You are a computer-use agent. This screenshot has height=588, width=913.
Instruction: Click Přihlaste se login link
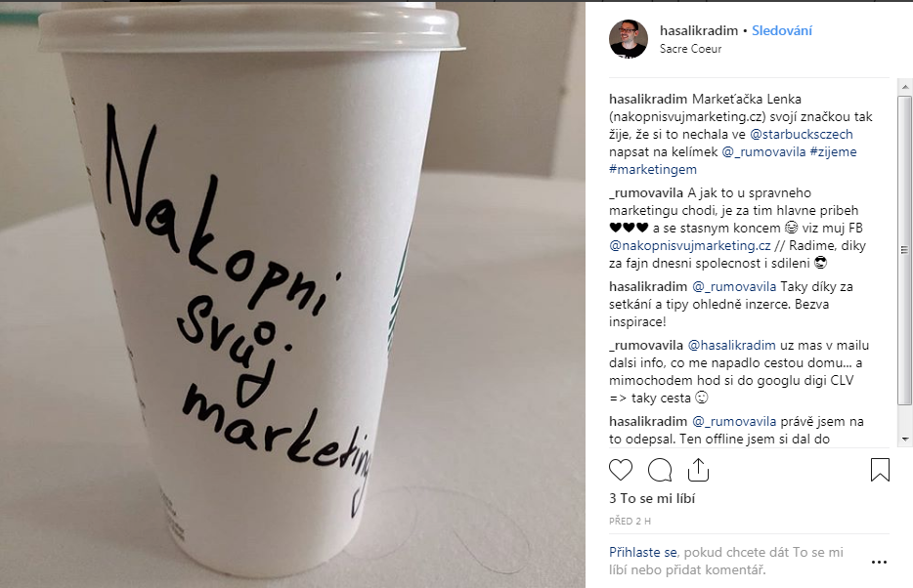tap(643, 553)
